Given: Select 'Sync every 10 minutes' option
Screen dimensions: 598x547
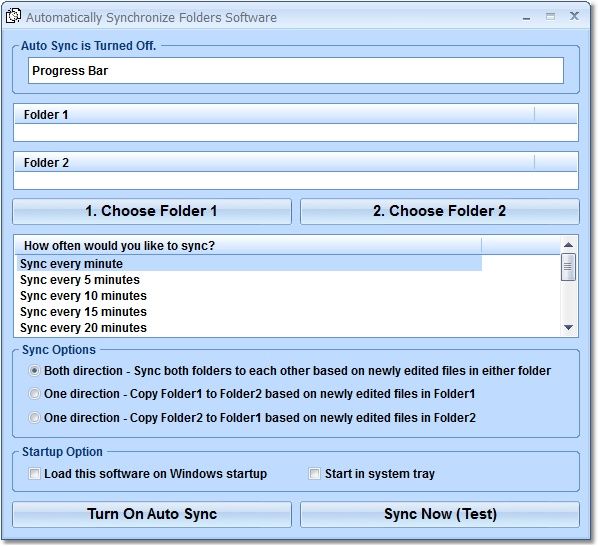Looking at the screenshot, I should point(249,296).
